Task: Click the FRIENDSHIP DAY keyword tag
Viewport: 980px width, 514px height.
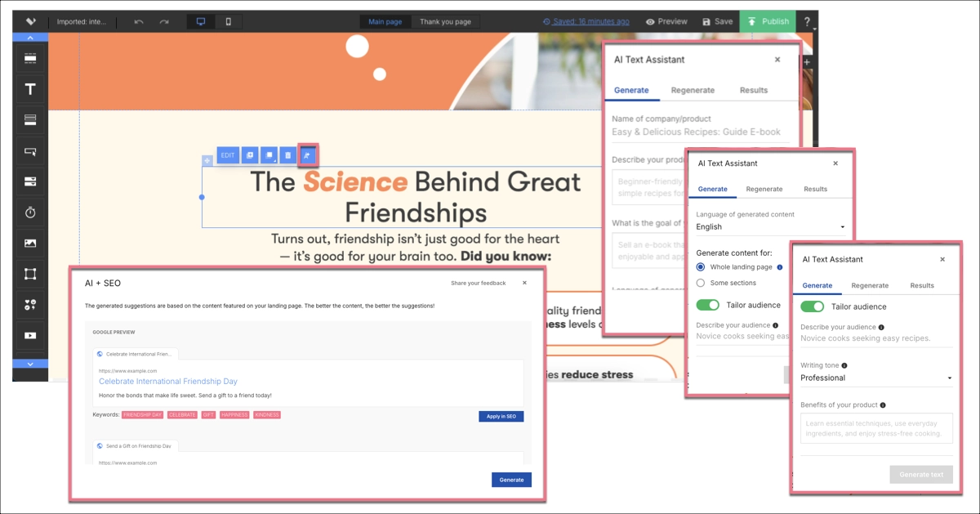Action: click(140, 415)
